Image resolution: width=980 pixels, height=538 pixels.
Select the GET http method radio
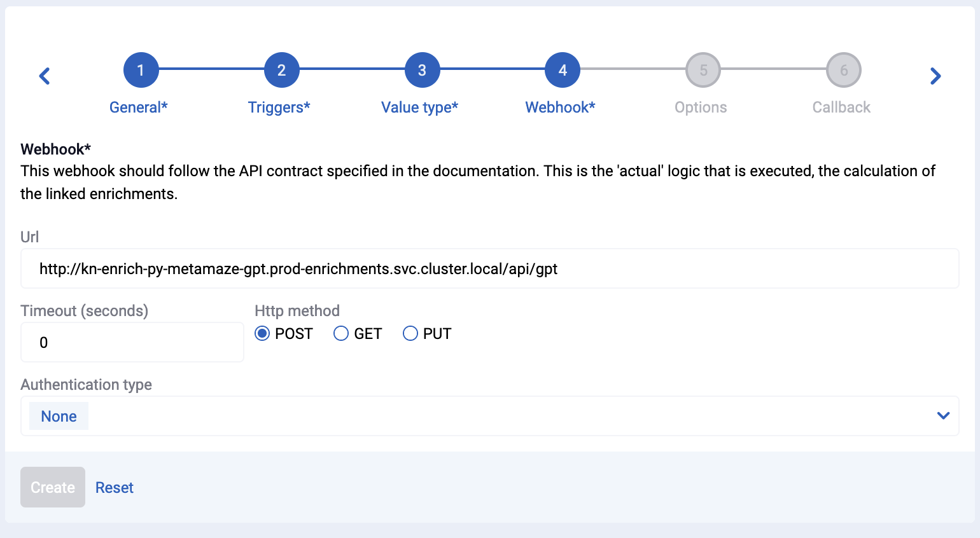341,334
